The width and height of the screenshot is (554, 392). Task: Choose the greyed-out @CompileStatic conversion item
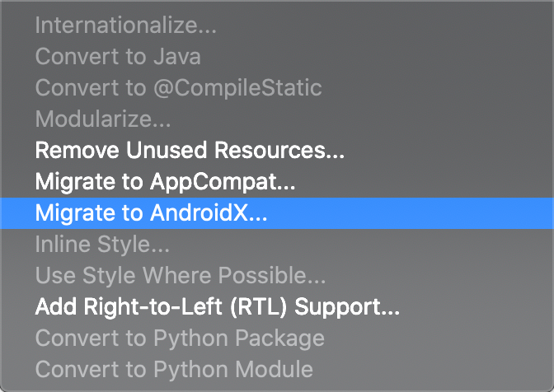[x=178, y=88]
